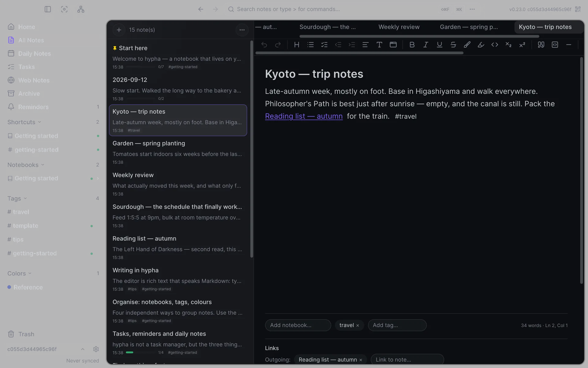Click the undo icon

click(264, 45)
